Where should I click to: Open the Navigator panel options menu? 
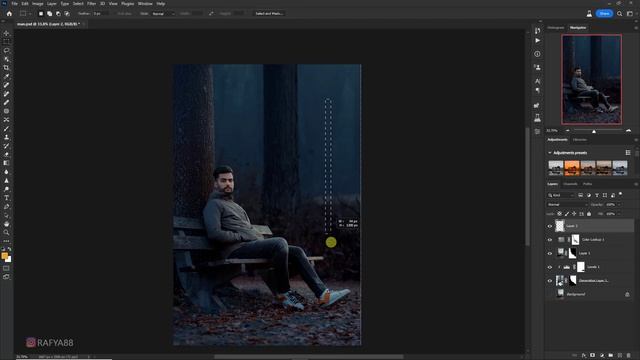pyautogui.click(x=636, y=28)
